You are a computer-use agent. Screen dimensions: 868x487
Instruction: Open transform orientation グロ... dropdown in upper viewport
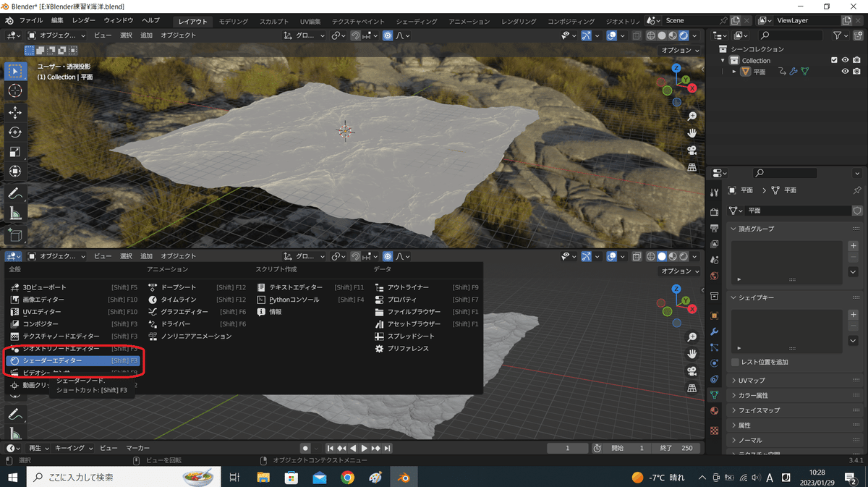click(304, 35)
